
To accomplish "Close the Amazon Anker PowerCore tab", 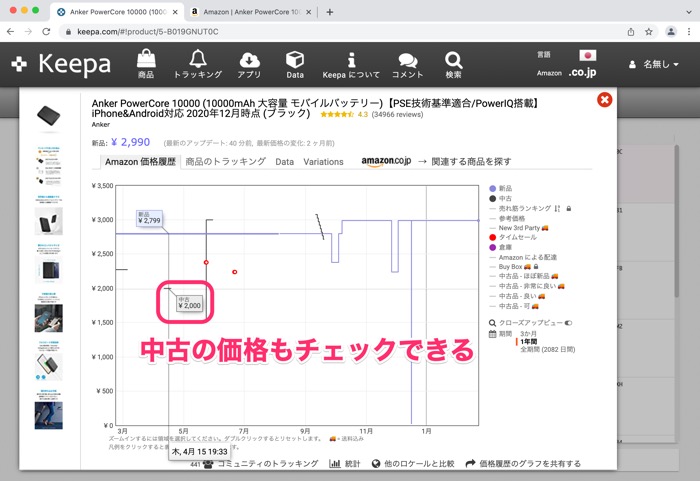I will click(x=308, y=12).
